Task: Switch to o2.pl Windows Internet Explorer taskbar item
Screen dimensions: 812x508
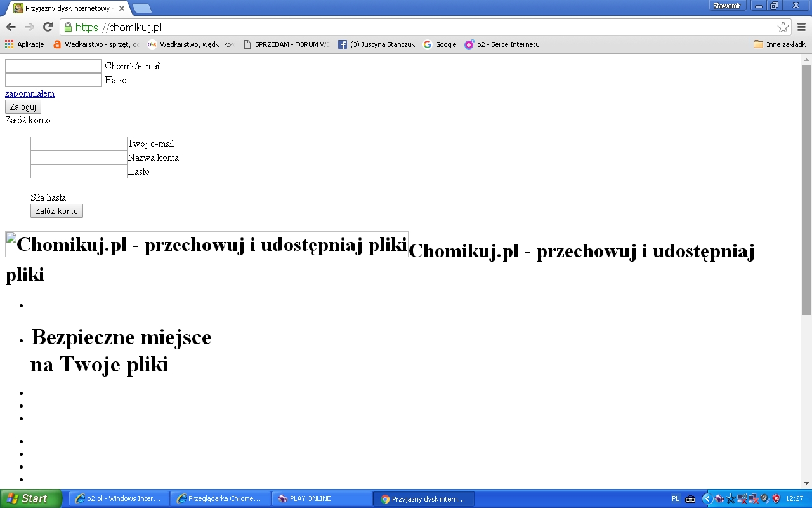Action: (119, 498)
